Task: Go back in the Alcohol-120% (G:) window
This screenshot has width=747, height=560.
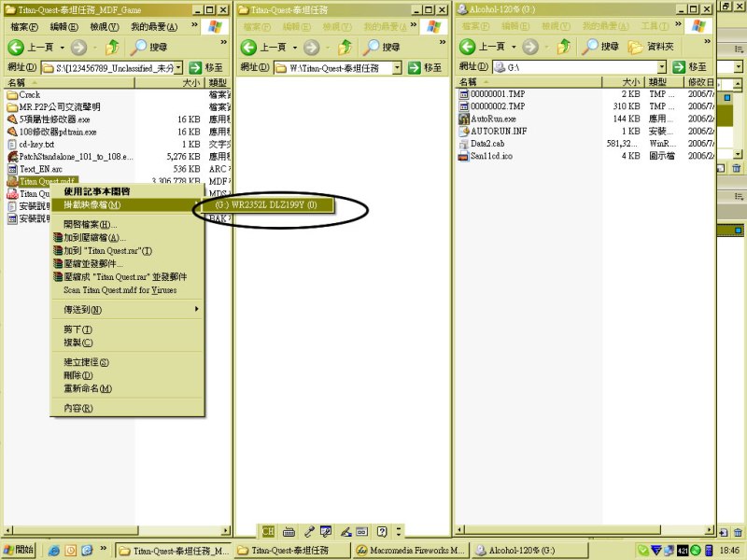Action: click(482, 47)
